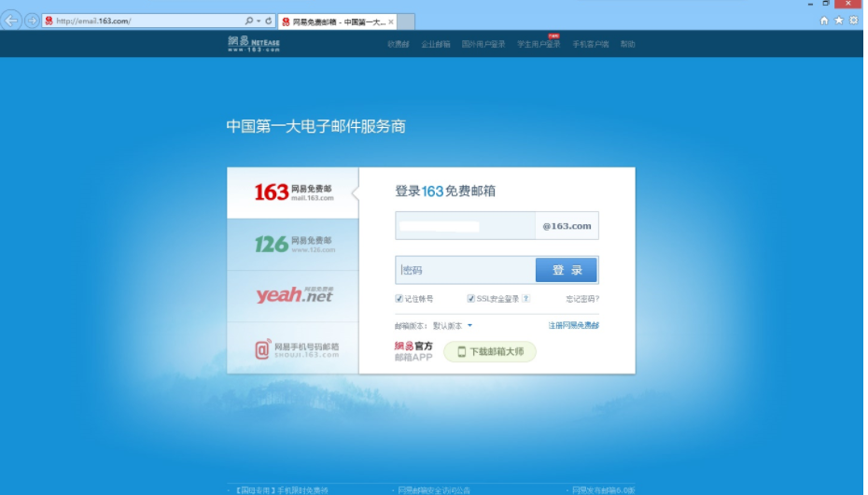This screenshot has width=868, height=495.
Task: Open the 网易发布邮箱6.0版 footer link
Action: coord(603,490)
